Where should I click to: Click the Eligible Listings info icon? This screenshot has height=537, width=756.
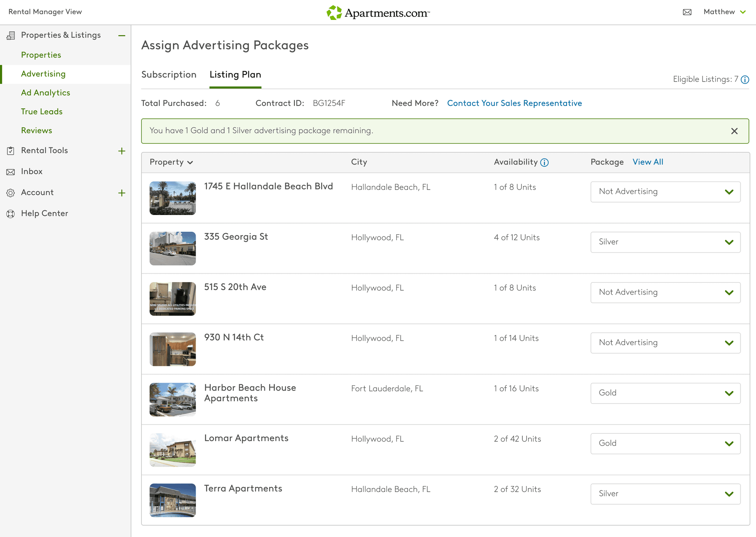[745, 80]
